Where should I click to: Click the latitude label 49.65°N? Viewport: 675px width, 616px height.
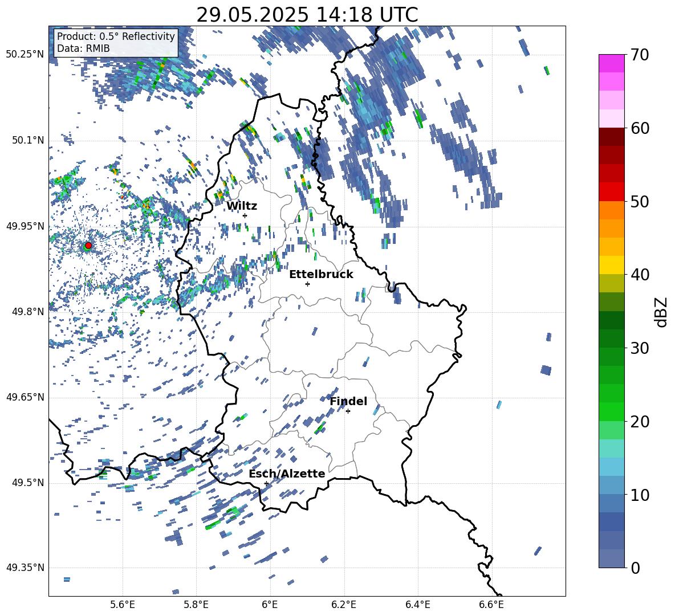coord(25,397)
